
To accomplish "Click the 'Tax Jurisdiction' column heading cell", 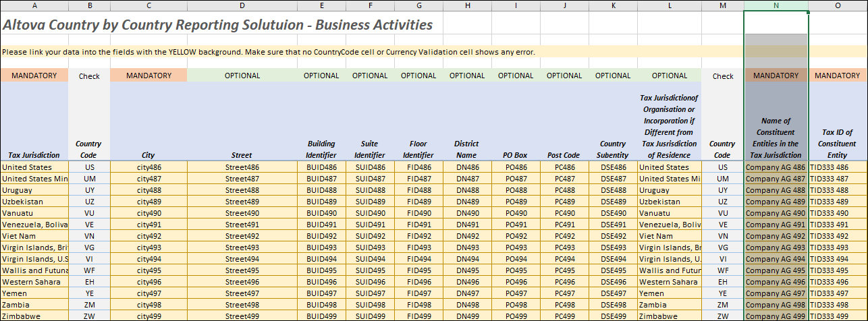I will 34,121.
